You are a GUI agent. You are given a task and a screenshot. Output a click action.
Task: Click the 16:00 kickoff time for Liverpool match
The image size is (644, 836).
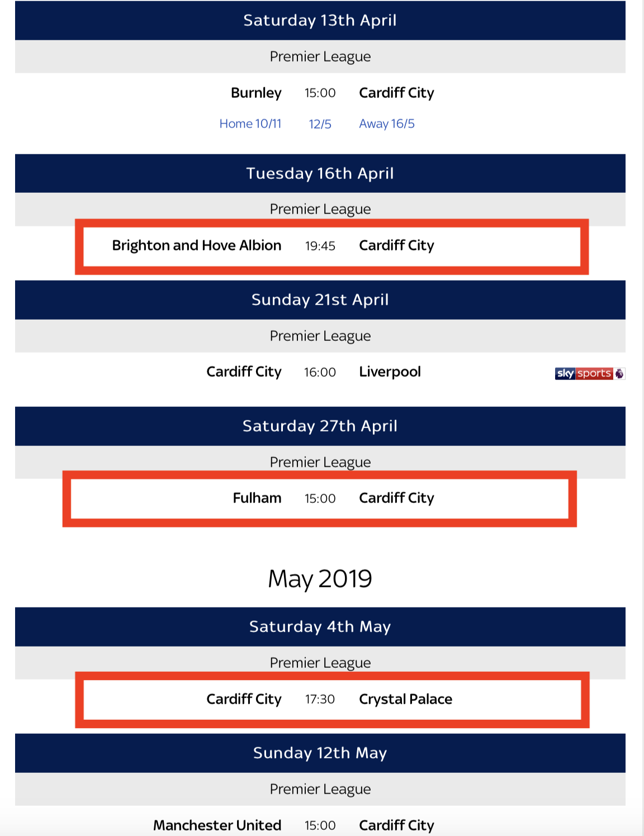320,372
